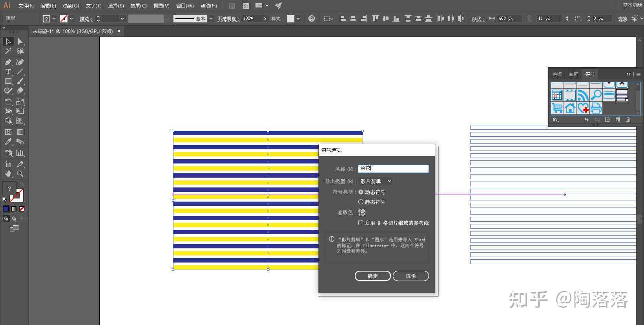The image size is (644, 325).
Task: Click the home symbol in Symbols panel
Action: click(x=570, y=108)
